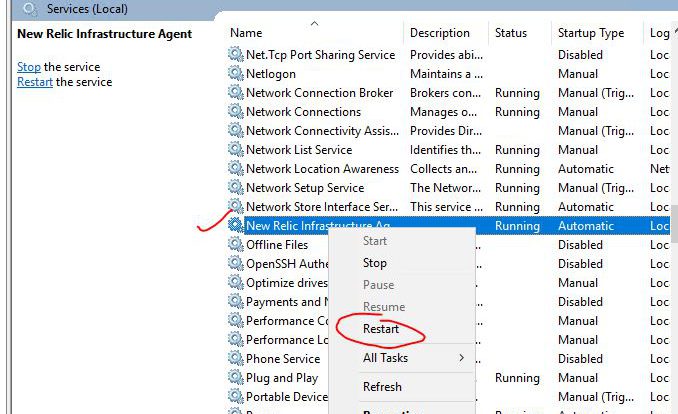Screen dimensions: 678x414
Task: Sort by the Name column header
Action: point(314,33)
